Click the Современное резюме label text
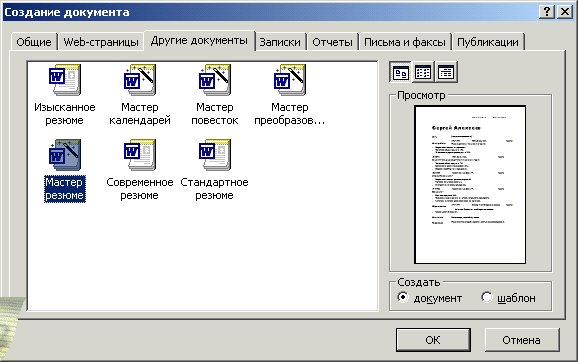This screenshot has width=578, height=362. (x=140, y=189)
